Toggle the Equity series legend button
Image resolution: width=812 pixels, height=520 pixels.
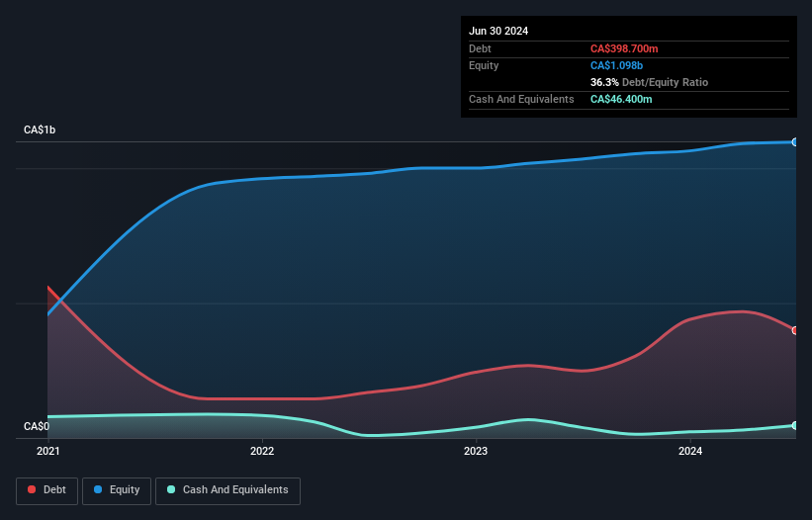click(117, 490)
